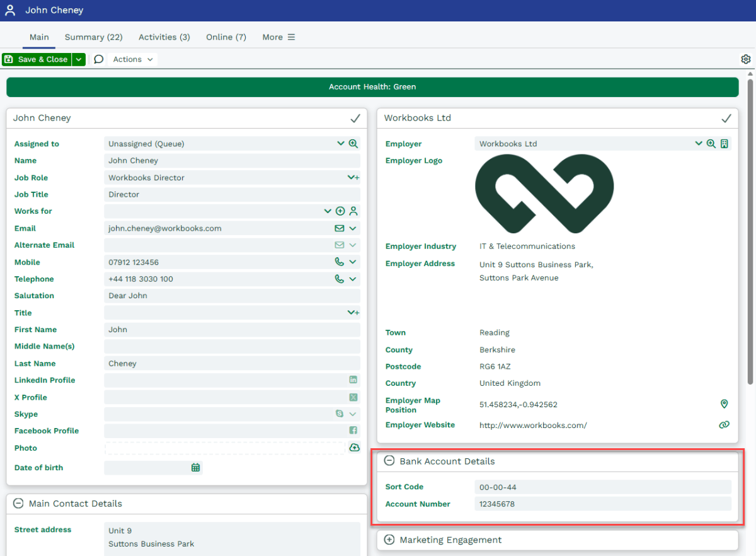Click the Country value United Kingdom
This screenshot has width=756, height=556.
[x=510, y=383]
